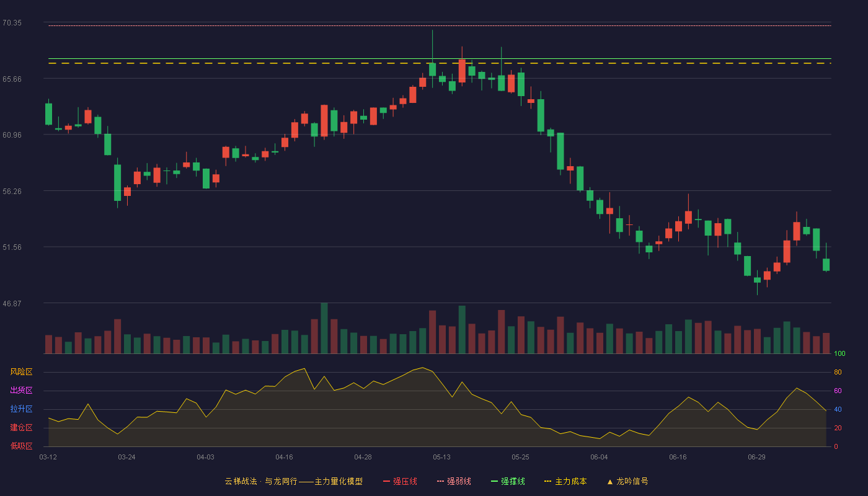
Task: Click the solid green support line on chart
Action: pyautogui.click(x=440, y=59)
